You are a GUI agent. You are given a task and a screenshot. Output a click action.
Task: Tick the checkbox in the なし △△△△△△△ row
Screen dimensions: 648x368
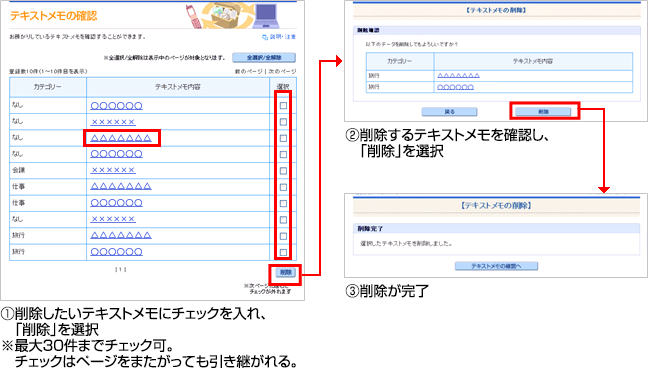[x=283, y=138]
